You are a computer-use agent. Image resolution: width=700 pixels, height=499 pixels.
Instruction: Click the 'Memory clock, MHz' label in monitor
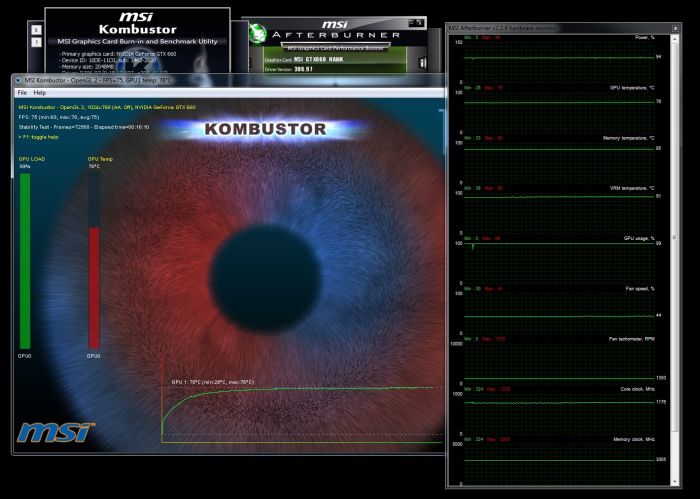coord(633,440)
